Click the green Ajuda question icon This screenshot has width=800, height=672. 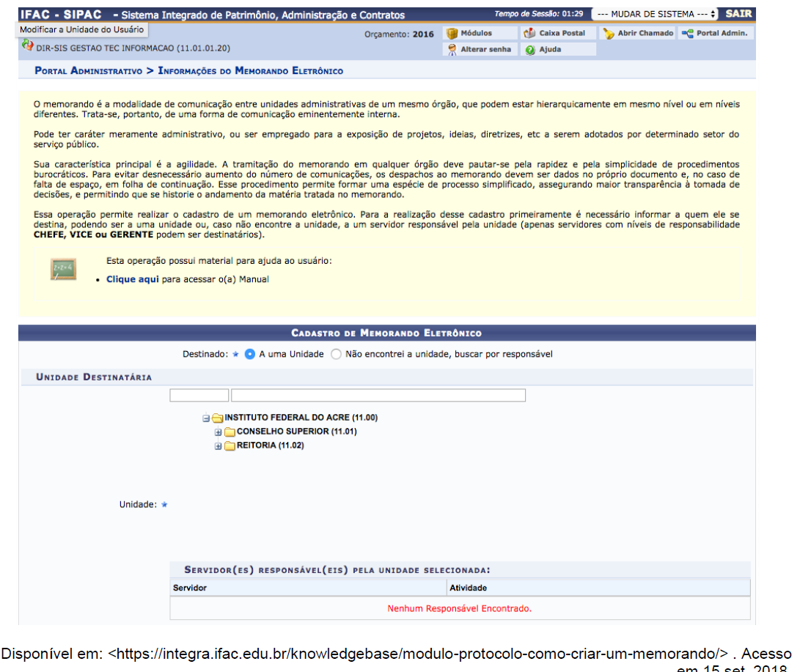click(x=530, y=50)
